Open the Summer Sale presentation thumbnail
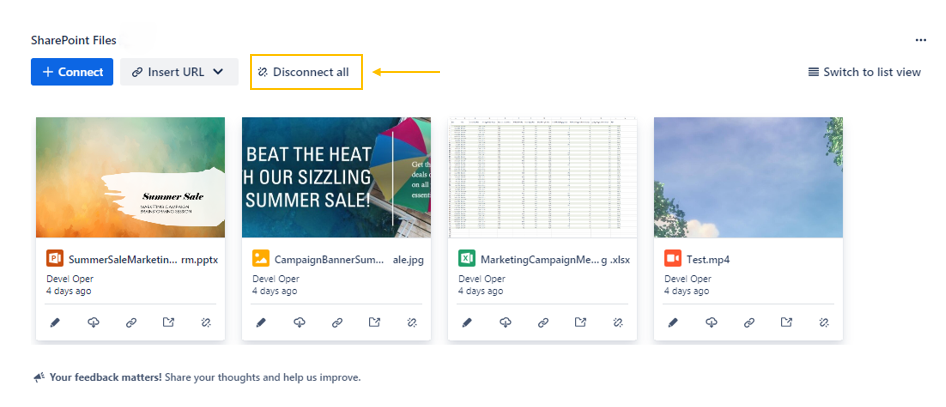The width and height of the screenshot is (946, 407). [130, 177]
